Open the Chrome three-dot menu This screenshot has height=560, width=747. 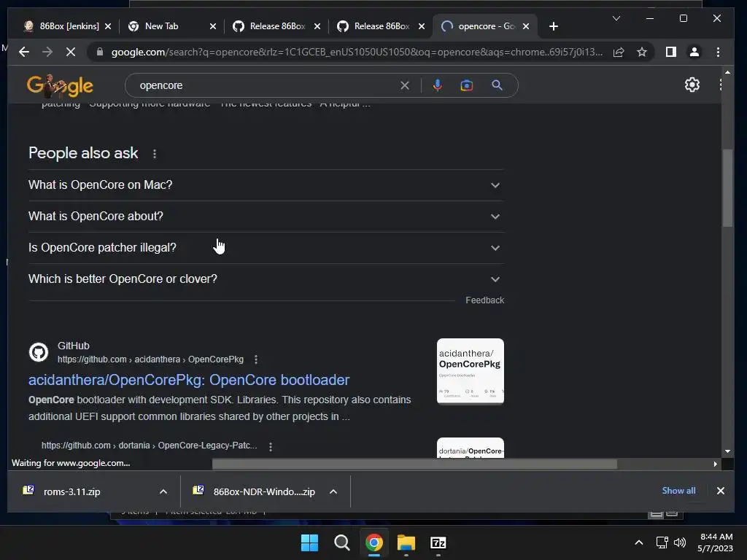click(718, 52)
